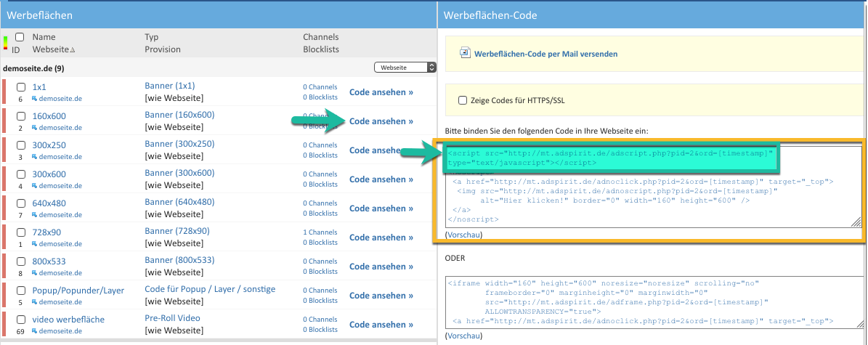
Task: Click Banner (300x250) type link
Action: 179,144
